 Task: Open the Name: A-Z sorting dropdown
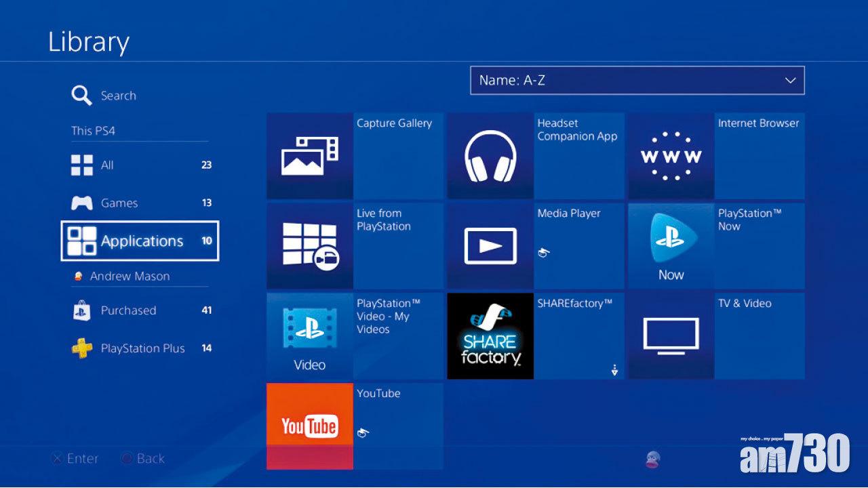coord(636,80)
